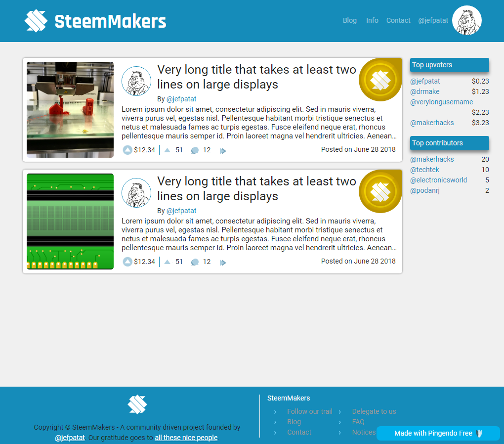Click the chevron before footer Contact
The width and height of the screenshot is (504, 444).
tap(275, 432)
